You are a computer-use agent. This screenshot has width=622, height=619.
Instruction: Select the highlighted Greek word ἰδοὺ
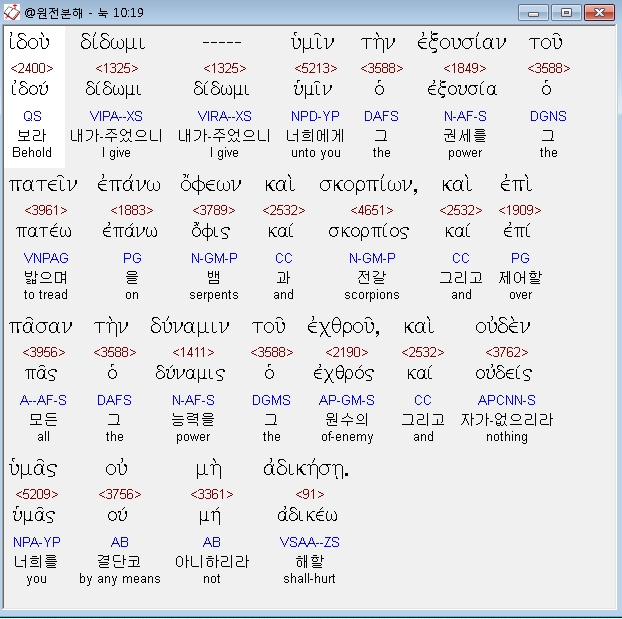29,42
